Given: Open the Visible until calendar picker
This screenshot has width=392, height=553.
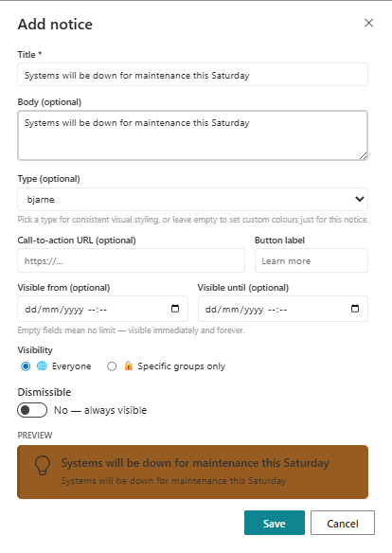Looking at the screenshot, I should [355, 309].
